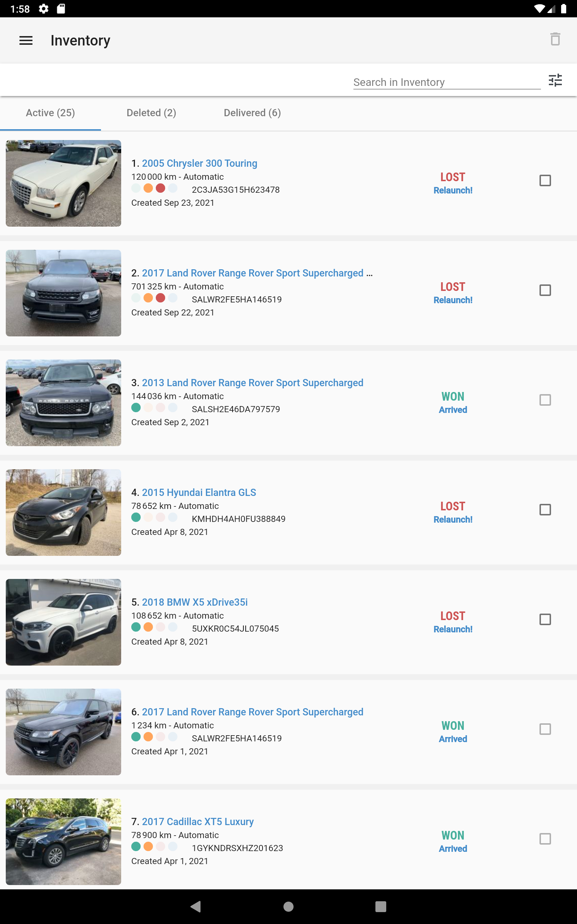This screenshot has width=577, height=924.
Task: Open the 2017 Cadillac XT5 Luxury link
Action: click(198, 821)
